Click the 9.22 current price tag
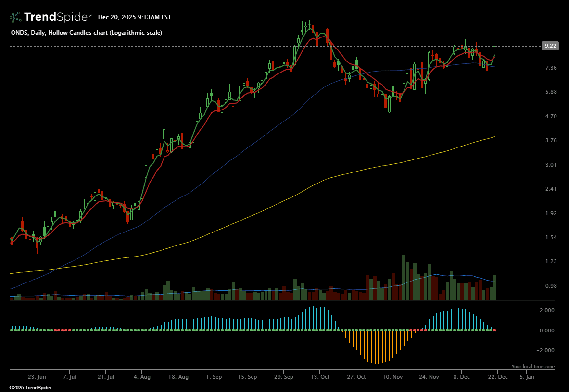 (x=550, y=46)
